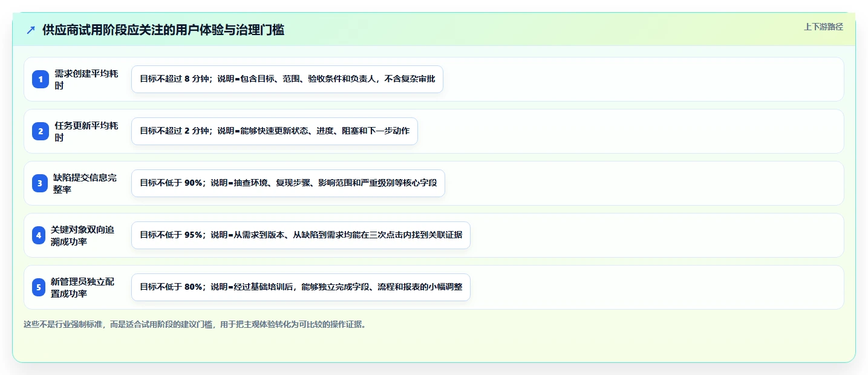Screen dimensions: 868x375
Task: Click the label 任务更新平均耗时
Action: click(x=86, y=131)
